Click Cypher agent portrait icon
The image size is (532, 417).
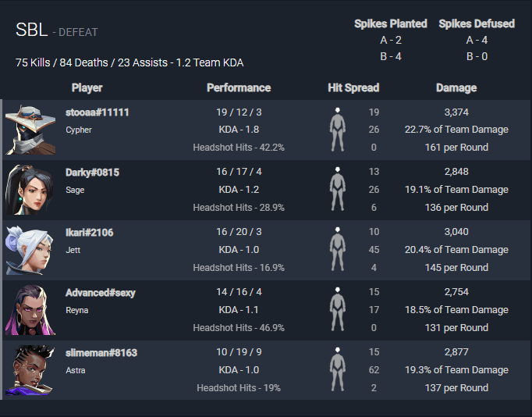click(30, 130)
